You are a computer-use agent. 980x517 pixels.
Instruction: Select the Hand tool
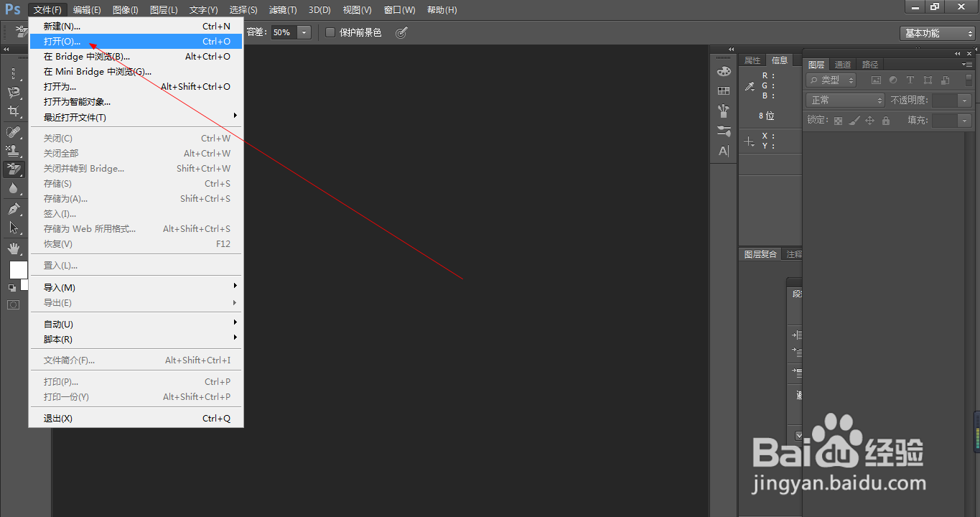(14, 248)
